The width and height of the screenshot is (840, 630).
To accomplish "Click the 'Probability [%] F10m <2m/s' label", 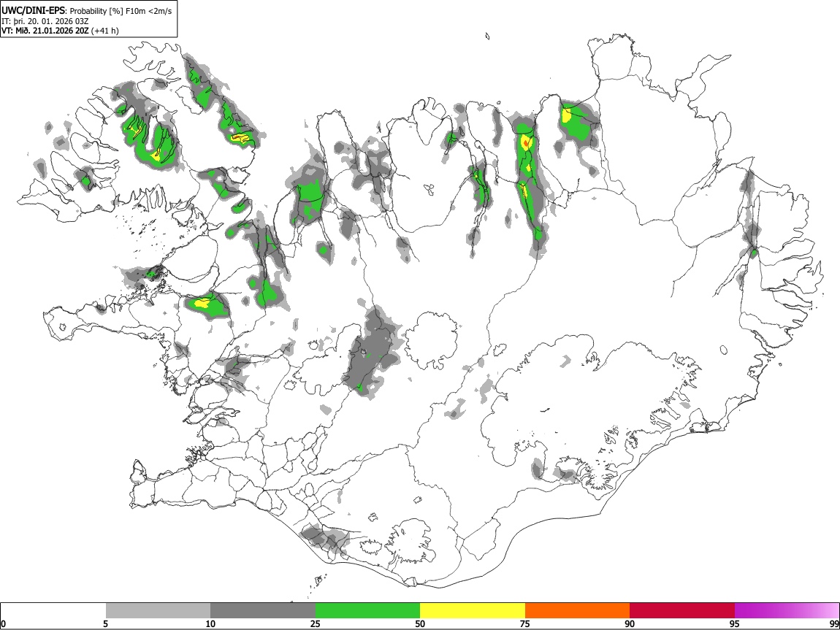I will pos(121,11).
